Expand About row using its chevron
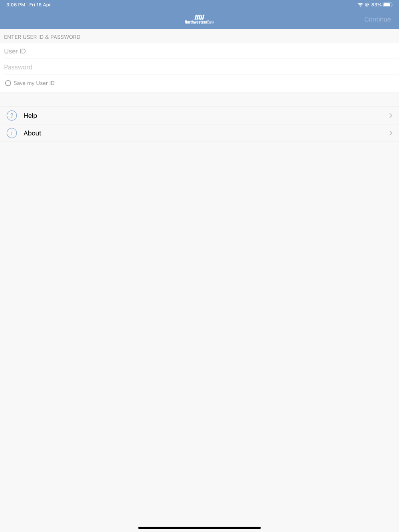The width and height of the screenshot is (399, 532). 391,133
